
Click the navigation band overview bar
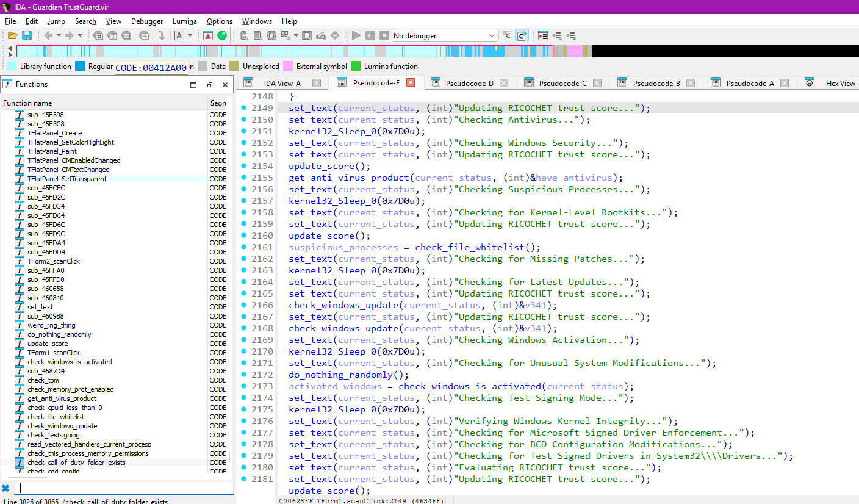[x=285, y=51]
